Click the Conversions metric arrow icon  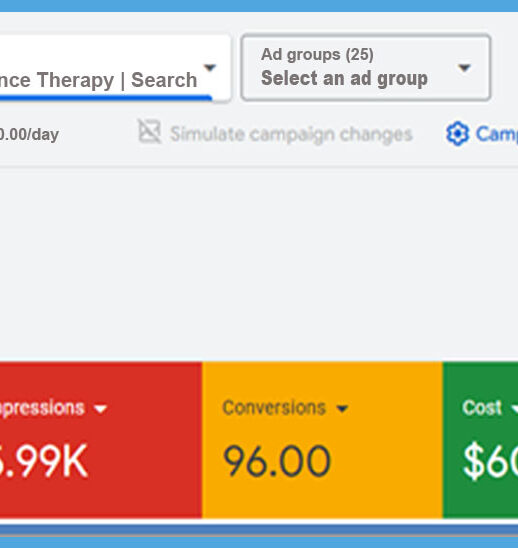342,409
